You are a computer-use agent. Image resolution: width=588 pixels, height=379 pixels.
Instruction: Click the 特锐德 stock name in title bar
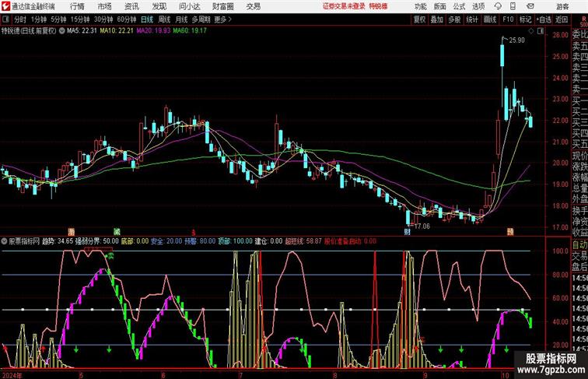pyautogui.click(x=378, y=6)
